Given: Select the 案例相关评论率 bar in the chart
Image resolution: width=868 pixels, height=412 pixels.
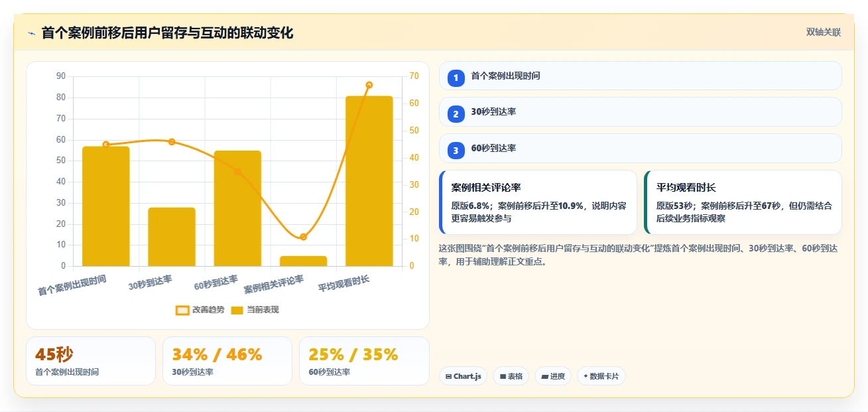Looking at the screenshot, I should [x=303, y=261].
